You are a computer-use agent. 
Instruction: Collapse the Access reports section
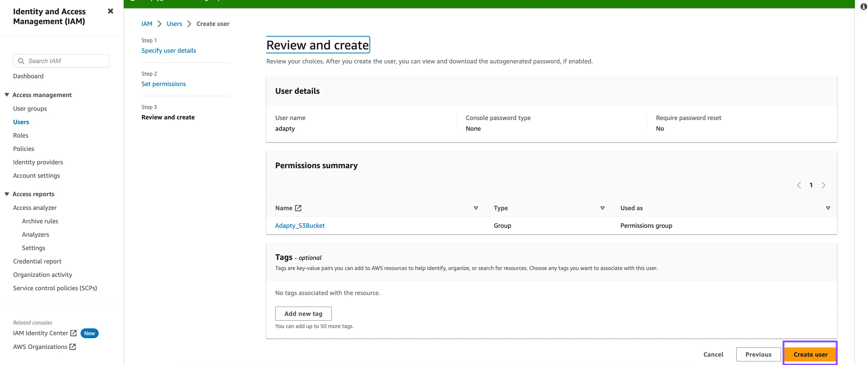coord(7,194)
